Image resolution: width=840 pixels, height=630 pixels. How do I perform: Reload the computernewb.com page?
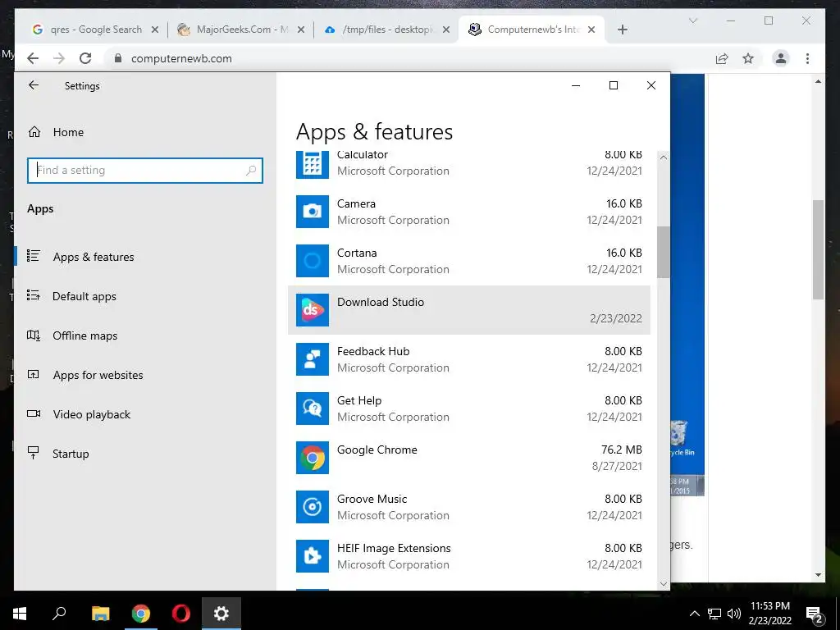85,58
